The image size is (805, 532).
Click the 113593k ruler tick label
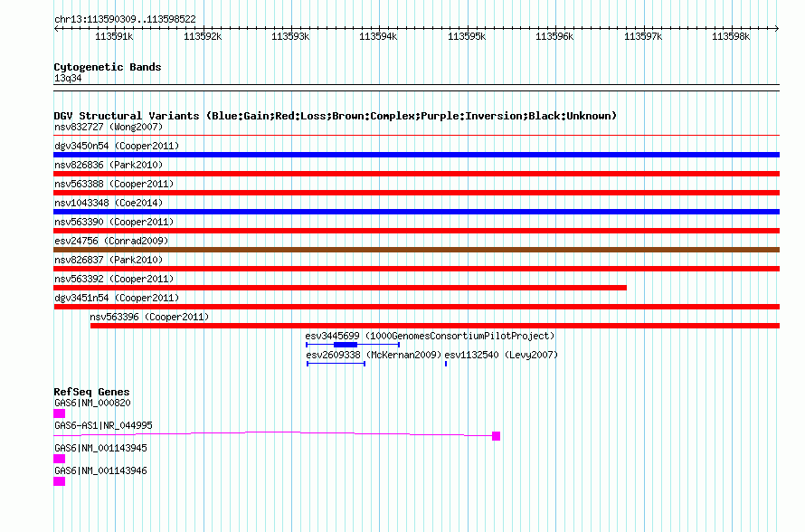[290, 36]
